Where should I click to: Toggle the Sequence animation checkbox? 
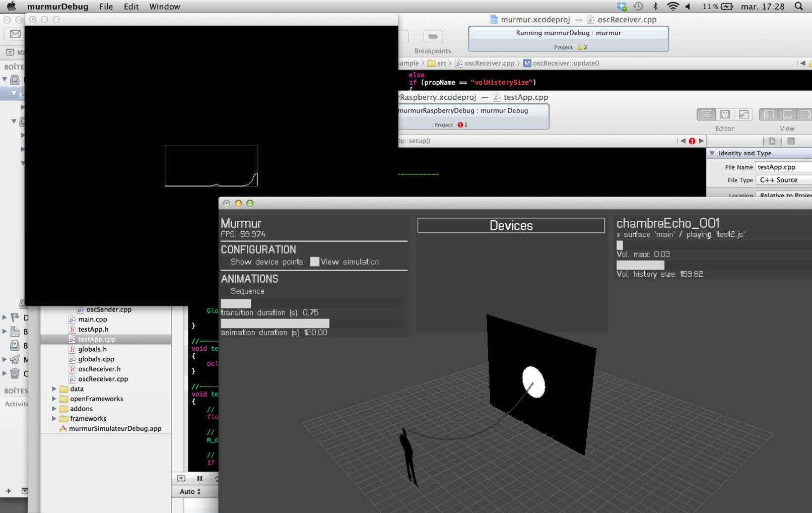[x=225, y=291]
